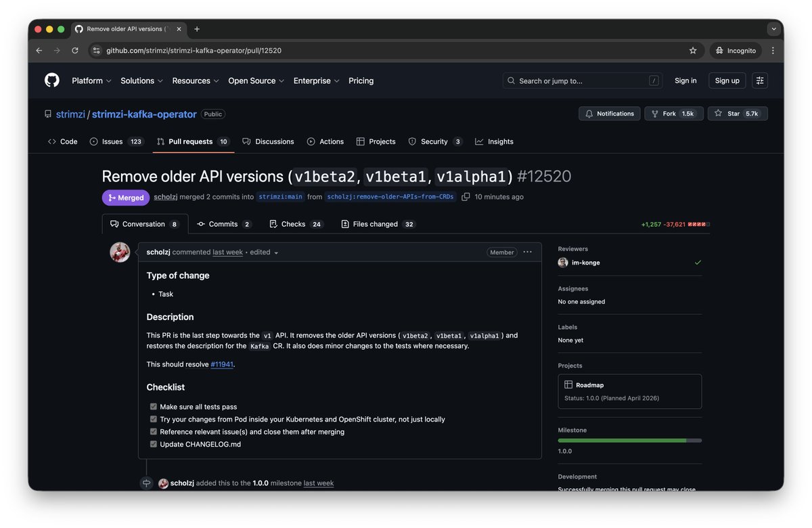The height and width of the screenshot is (528, 812).
Task: Open the 1.0.0 milestone link in sidebar
Action: click(x=565, y=452)
